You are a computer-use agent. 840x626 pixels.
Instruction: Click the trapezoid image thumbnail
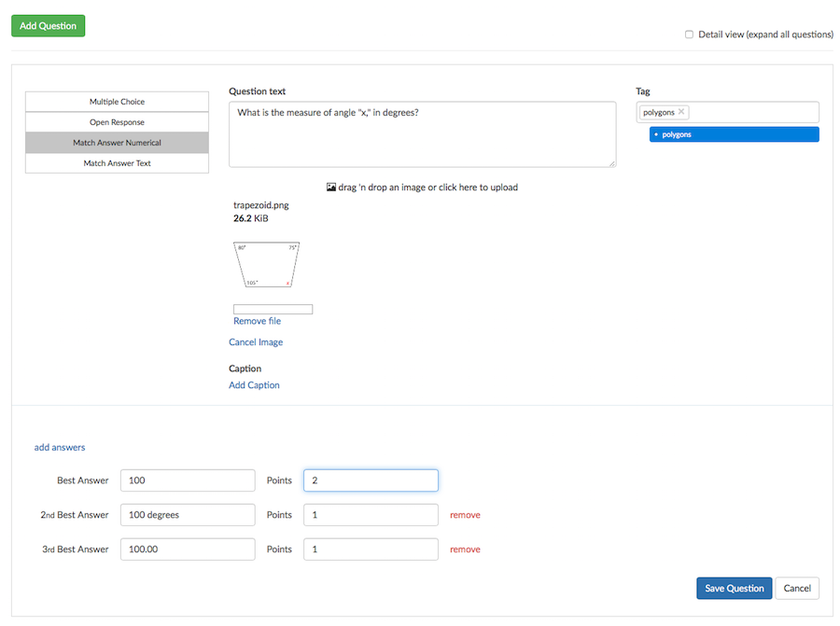pyautogui.click(x=266, y=265)
